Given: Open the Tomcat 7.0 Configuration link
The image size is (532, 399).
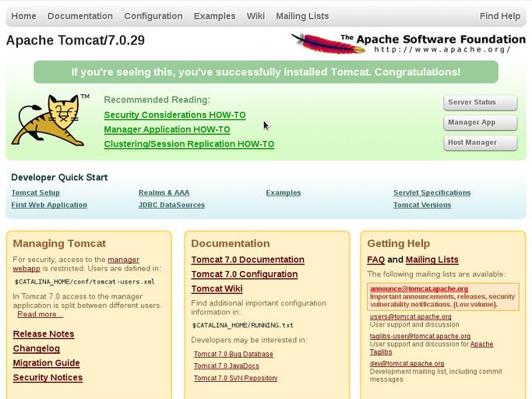Looking at the screenshot, I should click(x=245, y=274).
